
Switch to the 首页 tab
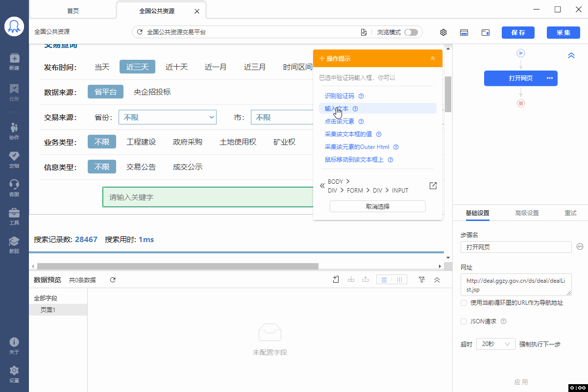pyautogui.click(x=73, y=11)
